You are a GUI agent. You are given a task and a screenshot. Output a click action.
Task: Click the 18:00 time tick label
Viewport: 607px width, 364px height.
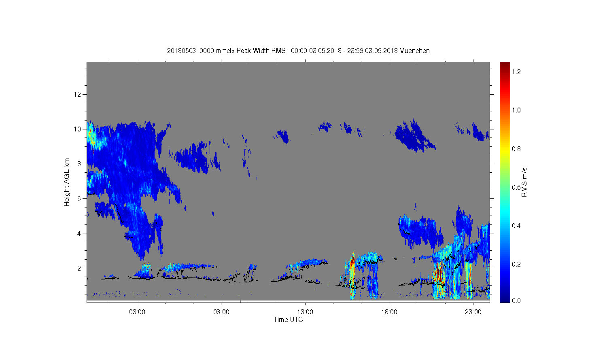389,312
